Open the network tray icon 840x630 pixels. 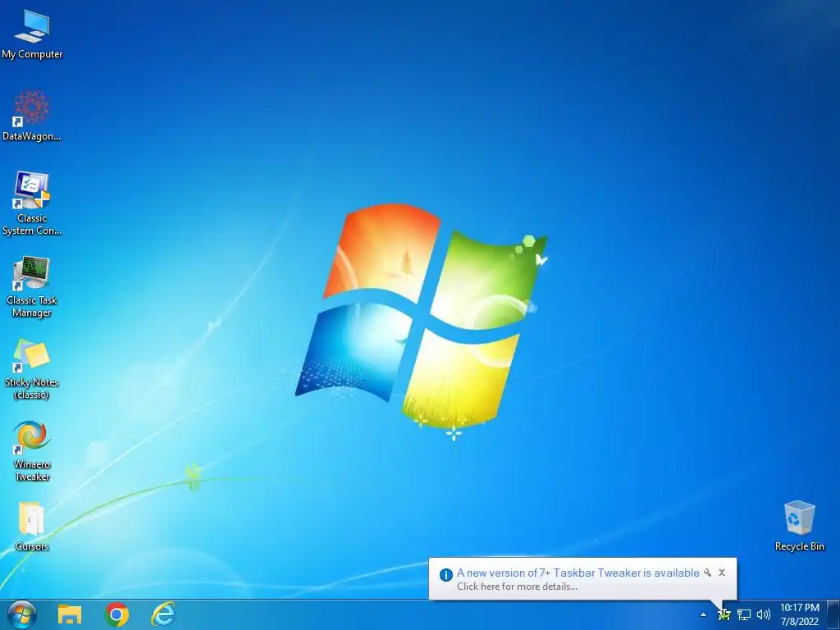(x=743, y=615)
